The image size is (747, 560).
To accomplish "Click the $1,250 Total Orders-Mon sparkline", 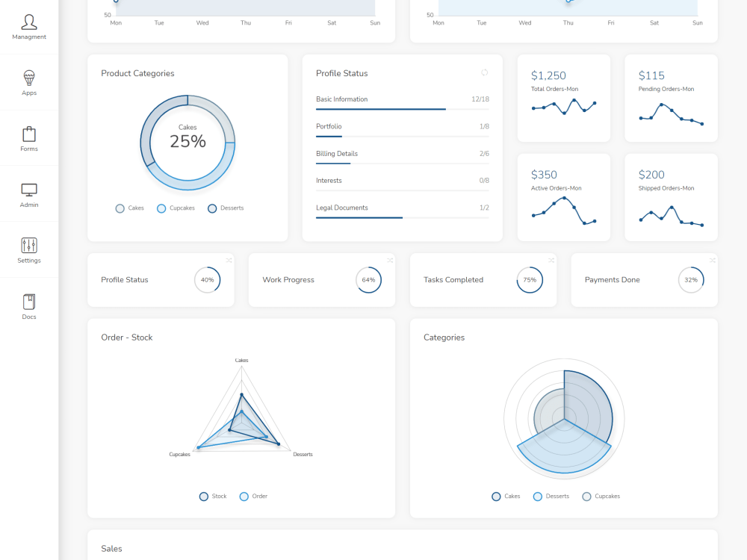I will pos(564,107).
